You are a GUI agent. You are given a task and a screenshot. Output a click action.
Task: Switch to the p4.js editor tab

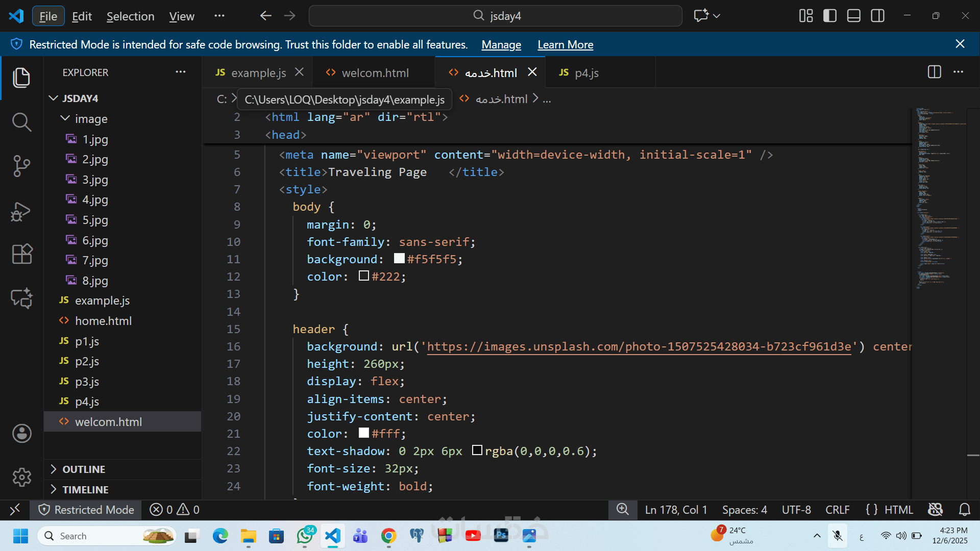coord(586,73)
